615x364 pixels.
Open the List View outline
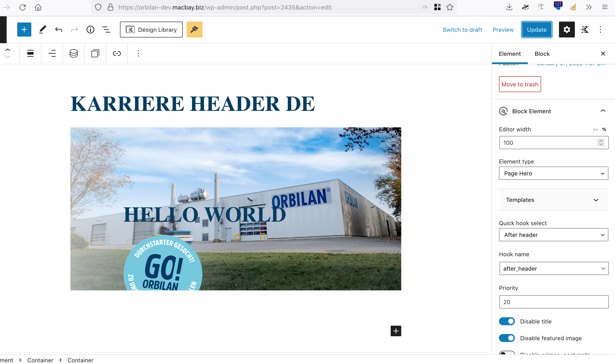[106, 30]
